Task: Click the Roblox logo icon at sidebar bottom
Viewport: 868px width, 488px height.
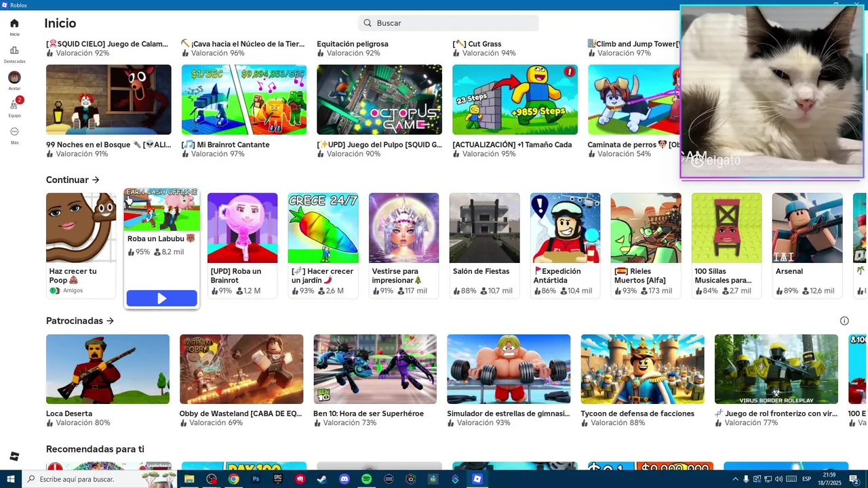Action: 14,456
